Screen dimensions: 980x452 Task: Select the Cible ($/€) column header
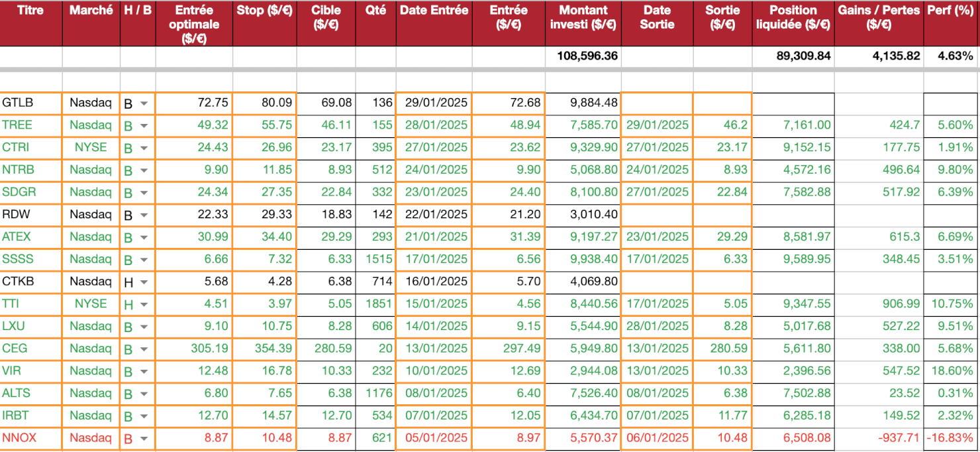[326, 23]
